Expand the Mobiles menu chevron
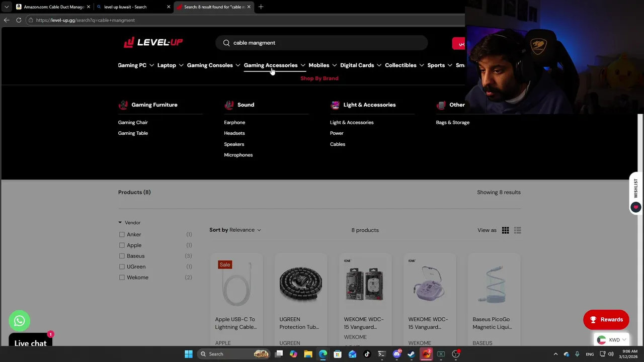Image resolution: width=644 pixels, height=362 pixels. [334, 65]
